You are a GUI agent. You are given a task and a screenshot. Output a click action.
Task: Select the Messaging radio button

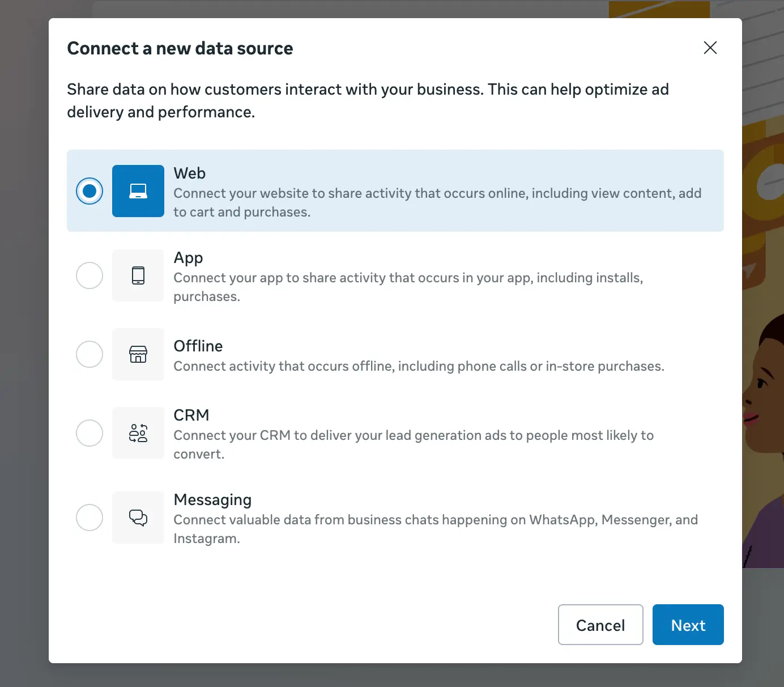coord(89,518)
